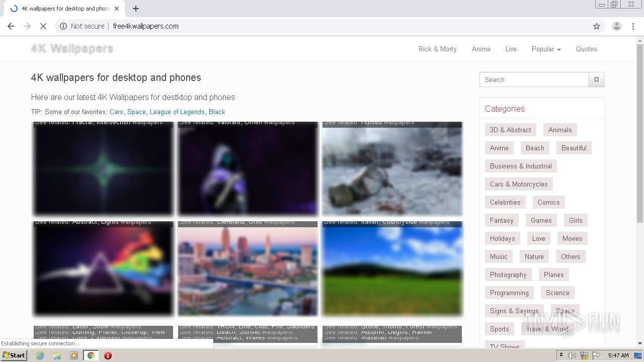Click the action center flag icon
This screenshot has height=362, width=644.
596,355
